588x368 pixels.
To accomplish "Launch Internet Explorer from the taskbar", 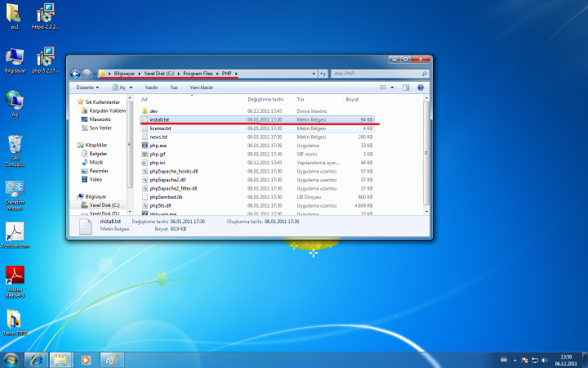I will click(x=35, y=359).
